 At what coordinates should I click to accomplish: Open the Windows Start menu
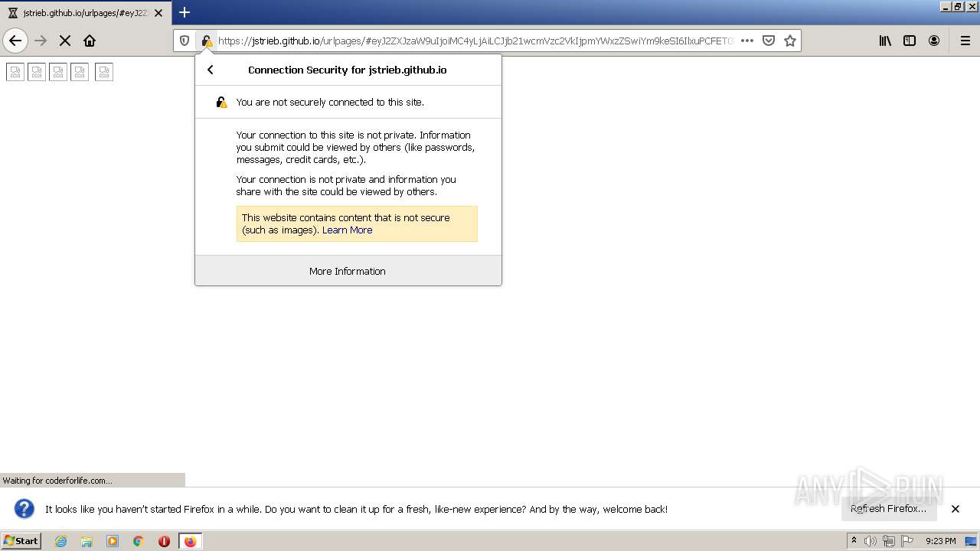pos(21,540)
